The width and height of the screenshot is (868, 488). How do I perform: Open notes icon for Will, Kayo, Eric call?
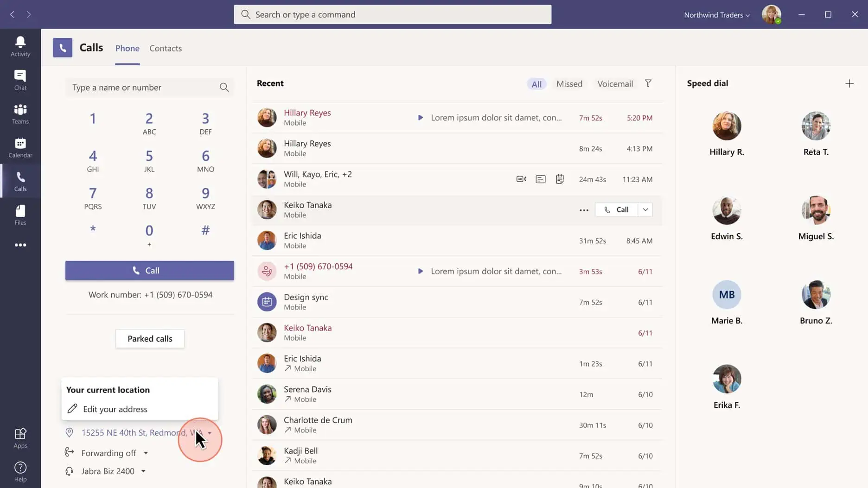[560, 179]
